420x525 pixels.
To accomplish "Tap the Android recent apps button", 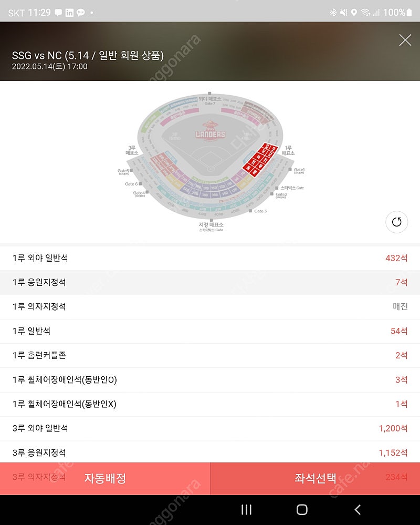I will click(246, 509).
